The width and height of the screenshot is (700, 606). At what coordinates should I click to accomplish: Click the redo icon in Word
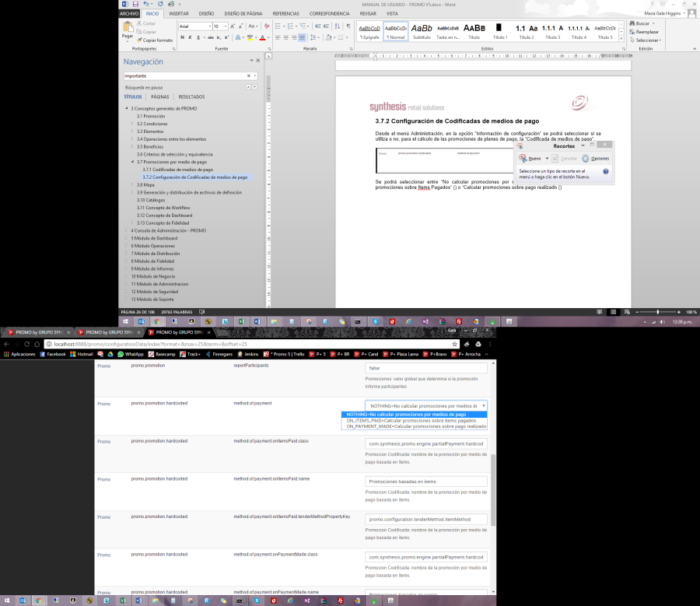tap(160, 4)
